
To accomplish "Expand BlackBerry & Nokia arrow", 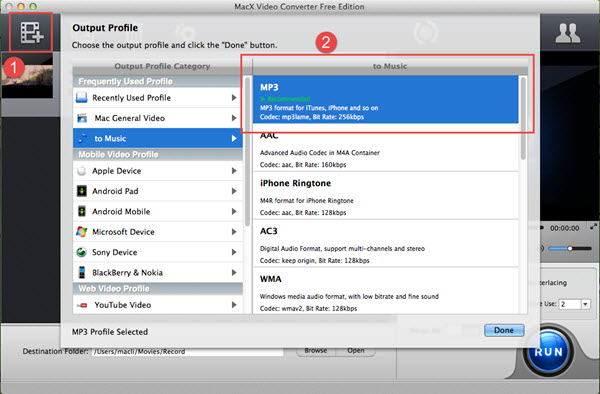I will coord(234,272).
